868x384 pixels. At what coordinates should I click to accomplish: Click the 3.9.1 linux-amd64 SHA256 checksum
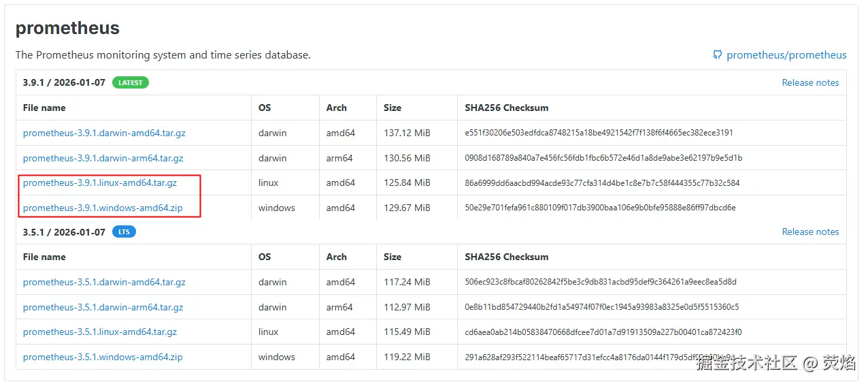click(x=602, y=182)
